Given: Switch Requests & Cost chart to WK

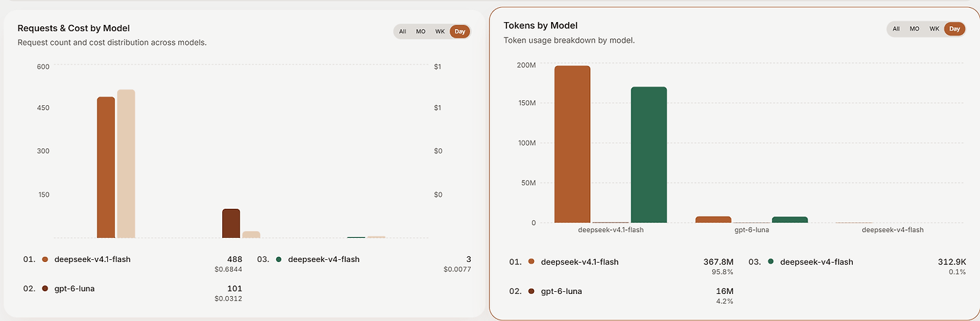Looking at the screenshot, I should point(440,31).
